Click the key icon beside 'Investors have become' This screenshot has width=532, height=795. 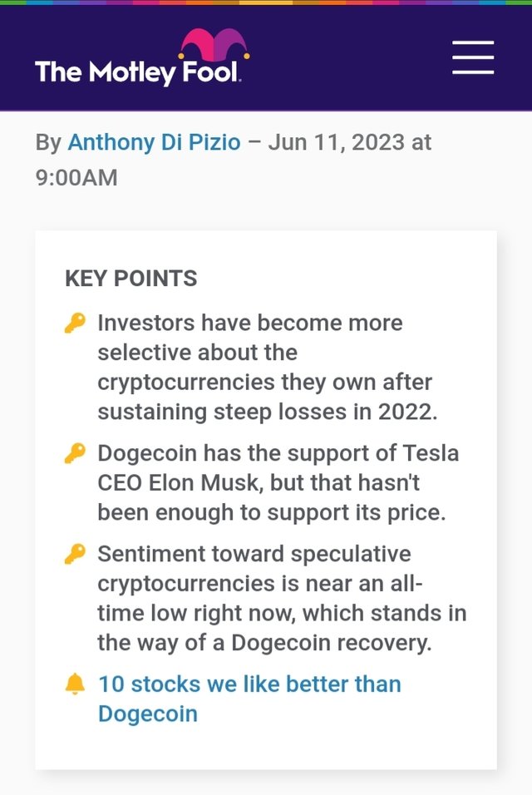(x=75, y=323)
